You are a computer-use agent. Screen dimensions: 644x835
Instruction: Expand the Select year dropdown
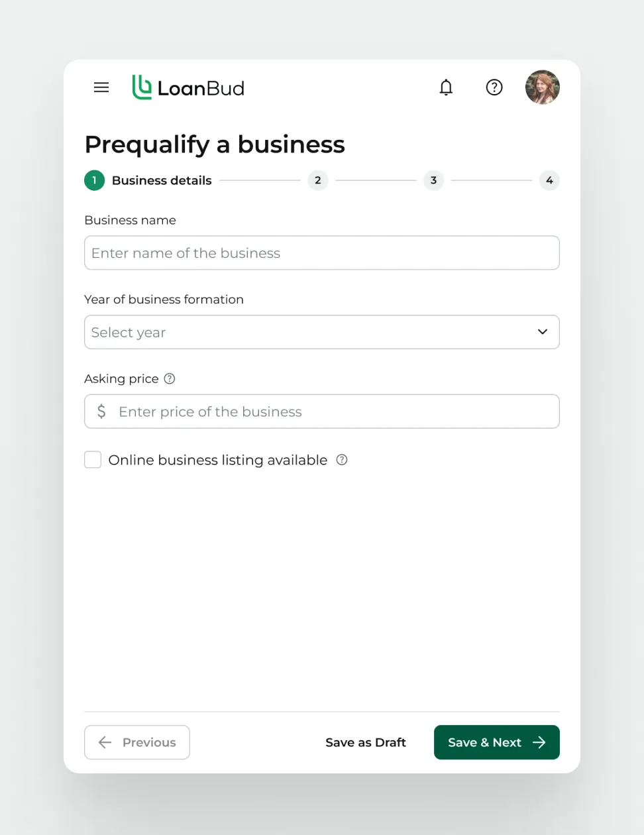(x=321, y=332)
